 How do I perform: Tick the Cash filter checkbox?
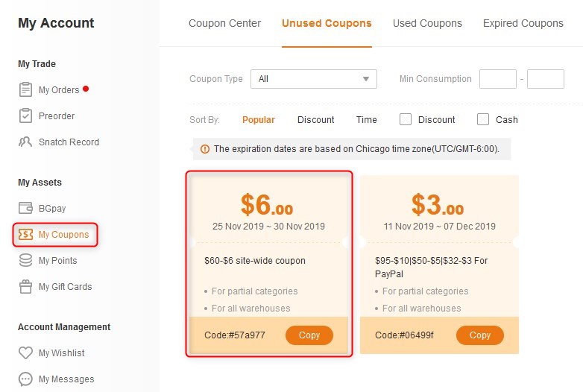pyautogui.click(x=483, y=119)
